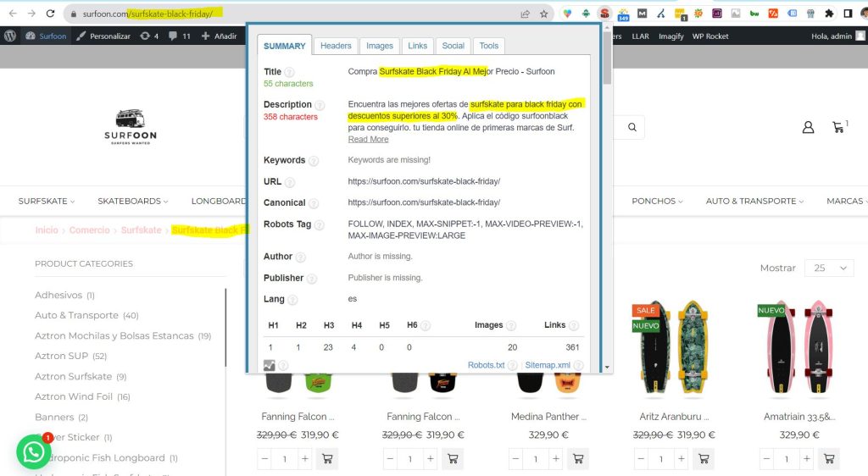Open the Chrome extensions puzzle icon
The width and height of the screenshot is (868, 476).
pyautogui.click(x=829, y=14)
